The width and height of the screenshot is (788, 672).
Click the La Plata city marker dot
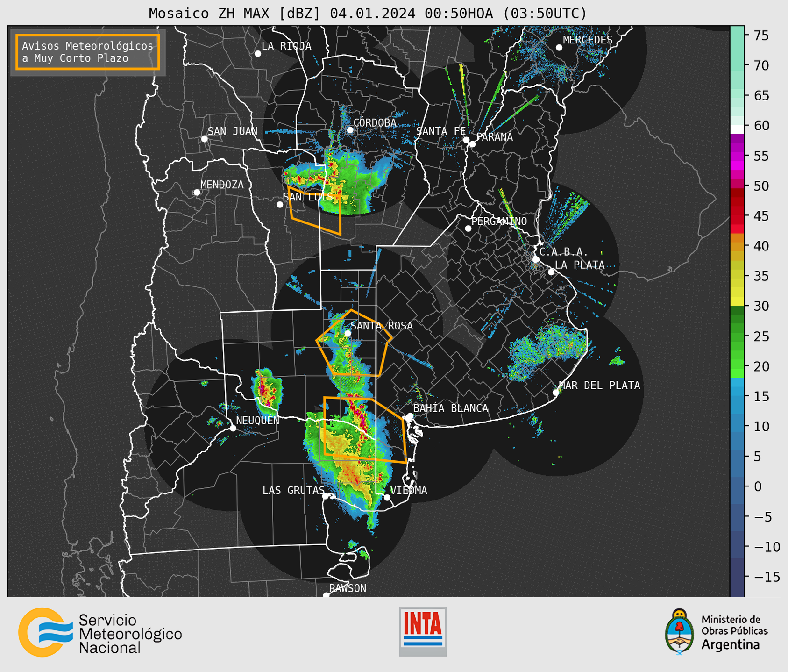[551, 272]
